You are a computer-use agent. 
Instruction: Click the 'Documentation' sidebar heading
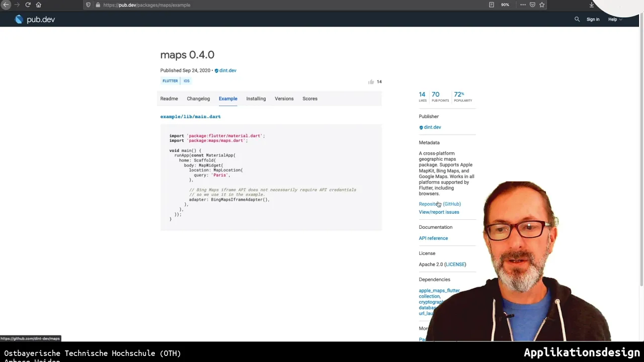[436, 227]
